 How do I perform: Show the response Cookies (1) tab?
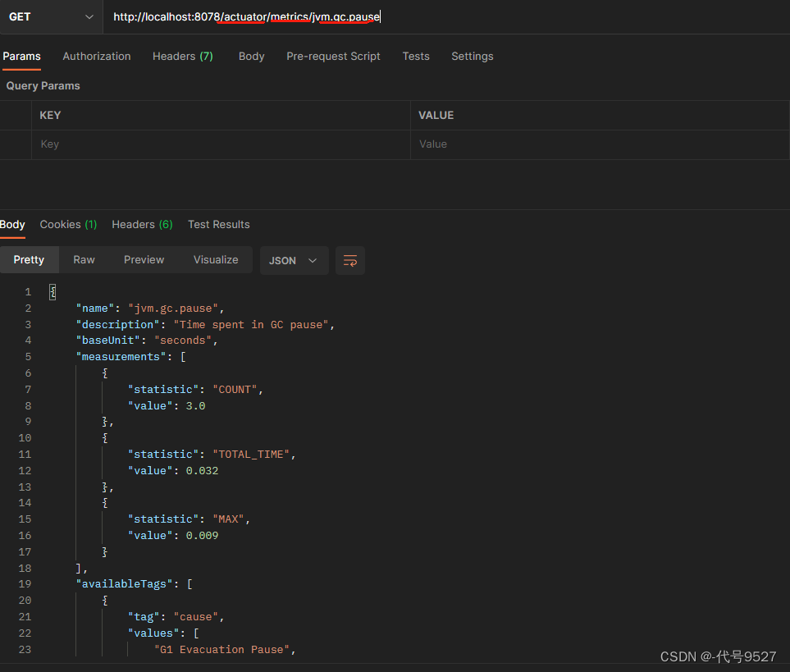tap(68, 225)
